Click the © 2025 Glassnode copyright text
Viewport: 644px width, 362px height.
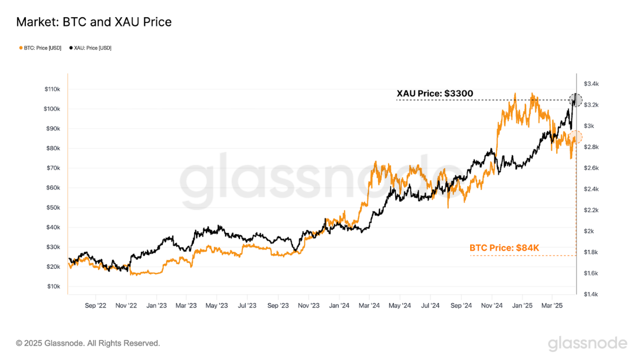coord(88,343)
